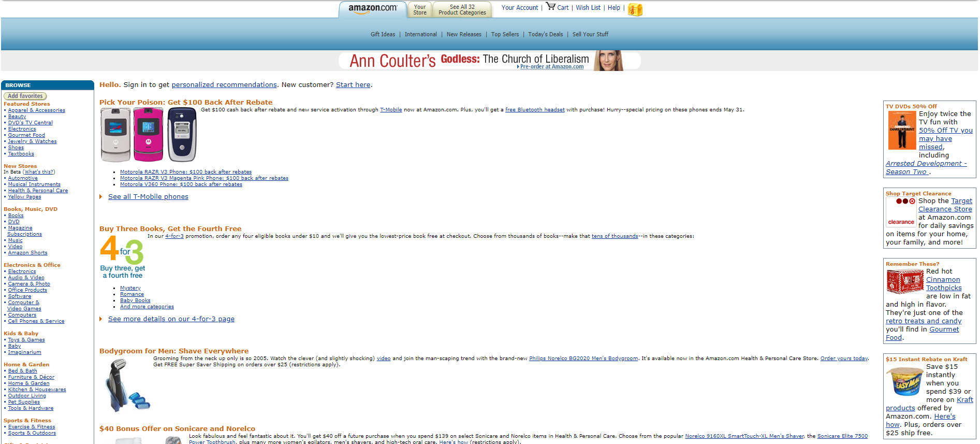Screen dimensions: 980x444
Task: Browse Health & Personal Care store
Action: (x=38, y=191)
